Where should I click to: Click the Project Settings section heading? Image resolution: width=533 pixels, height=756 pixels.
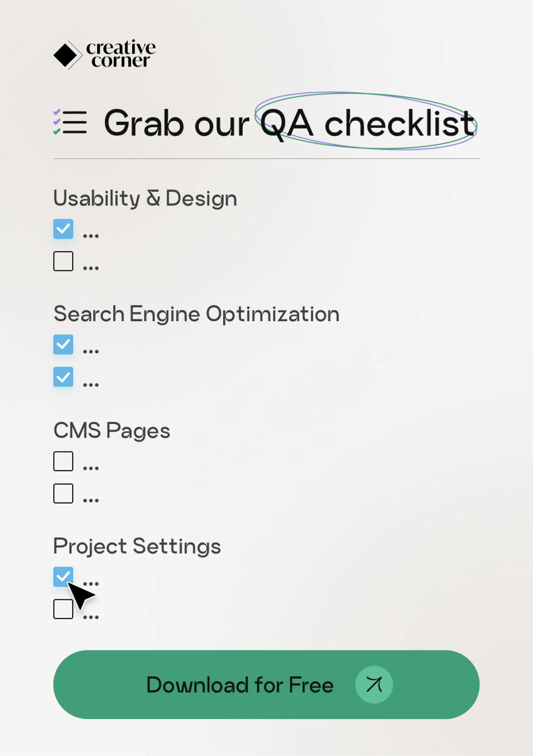tap(137, 546)
